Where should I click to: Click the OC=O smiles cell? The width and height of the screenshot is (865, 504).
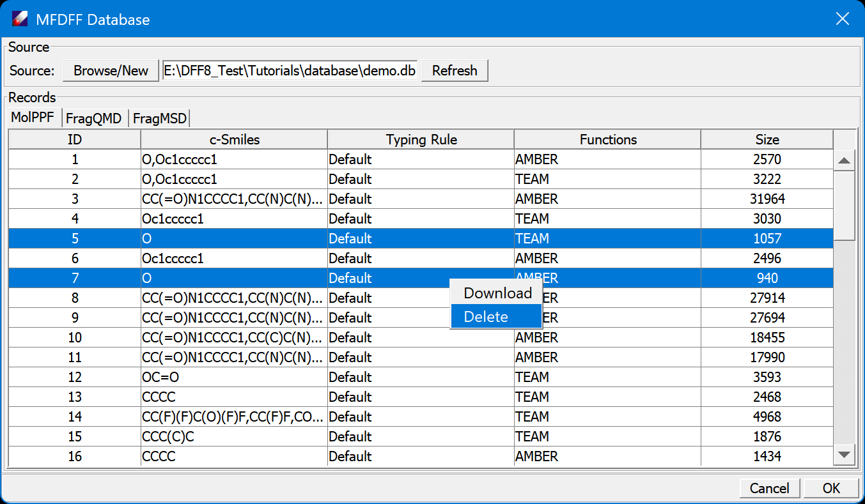pyautogui.click(x=235, y=377)
